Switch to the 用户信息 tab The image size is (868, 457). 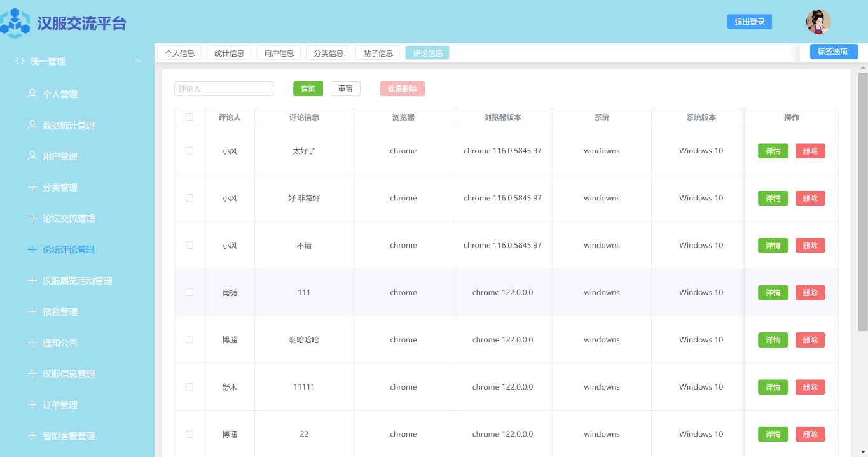pyautogui.click(x=279, y=53)
